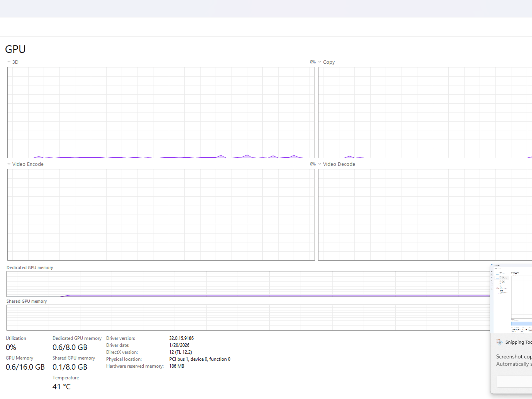Click the 'Screenshot copied' notification text
532x399 pixels.
click(514, 357)
